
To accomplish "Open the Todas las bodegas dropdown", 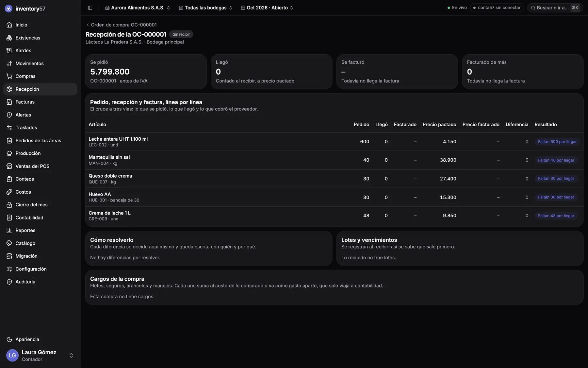I will click(x=205, y=8).
